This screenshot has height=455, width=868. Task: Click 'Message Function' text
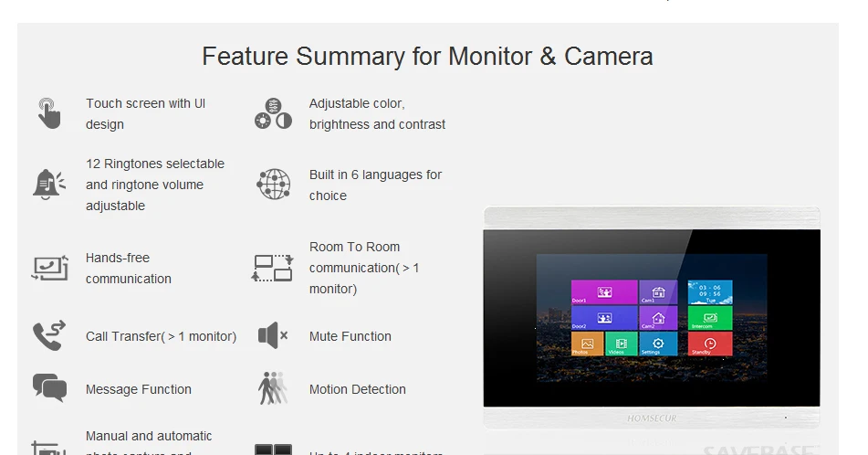click(139, 389)
